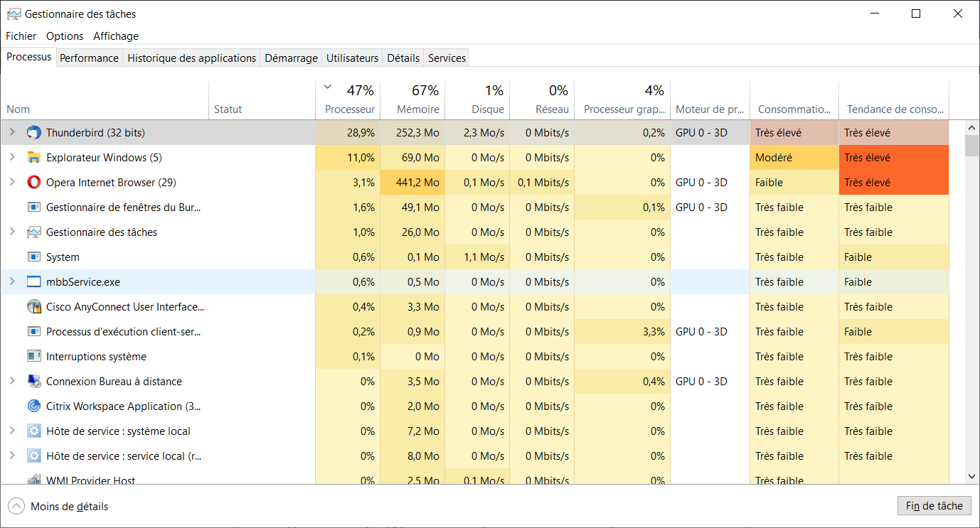The width and height of the screenshot is (980, 528).
Task: Click the scrollbar up arrow
Action: pos(971,127)
